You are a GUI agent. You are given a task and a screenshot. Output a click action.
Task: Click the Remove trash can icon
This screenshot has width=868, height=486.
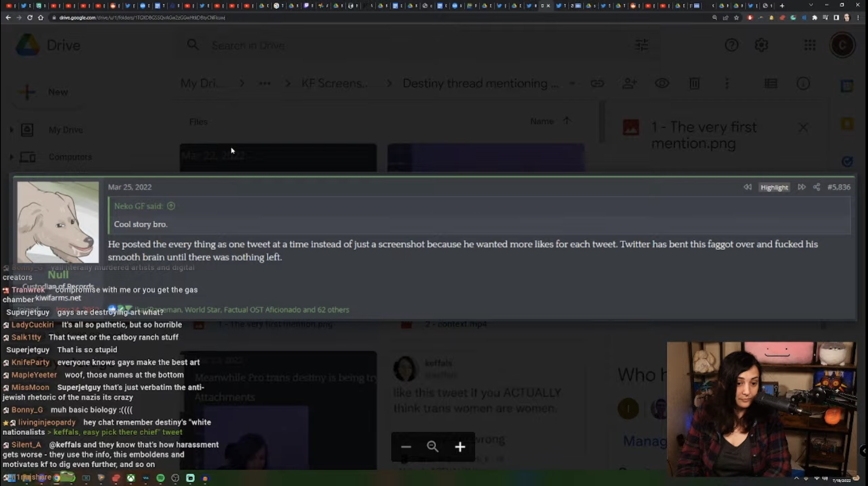coord(694,83)
